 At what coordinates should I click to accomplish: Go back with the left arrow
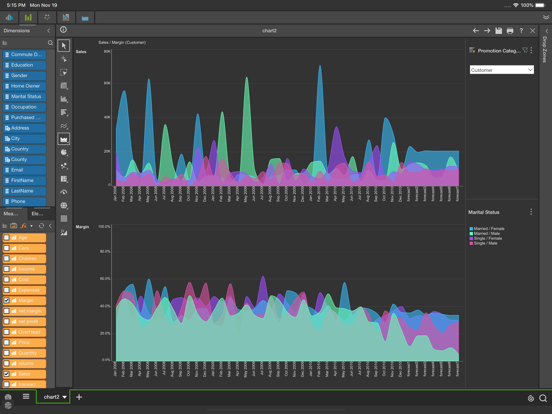coord(476,31)
